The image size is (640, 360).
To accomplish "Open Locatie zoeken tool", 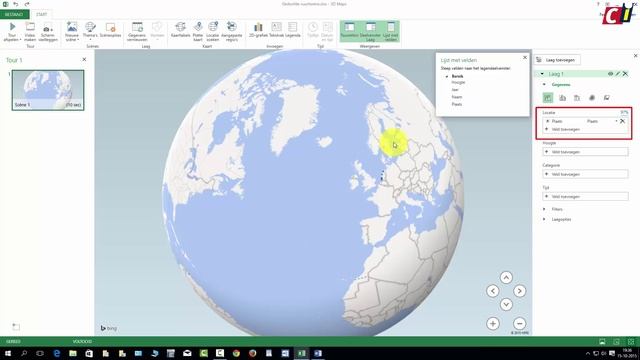I will pos(213,32).
